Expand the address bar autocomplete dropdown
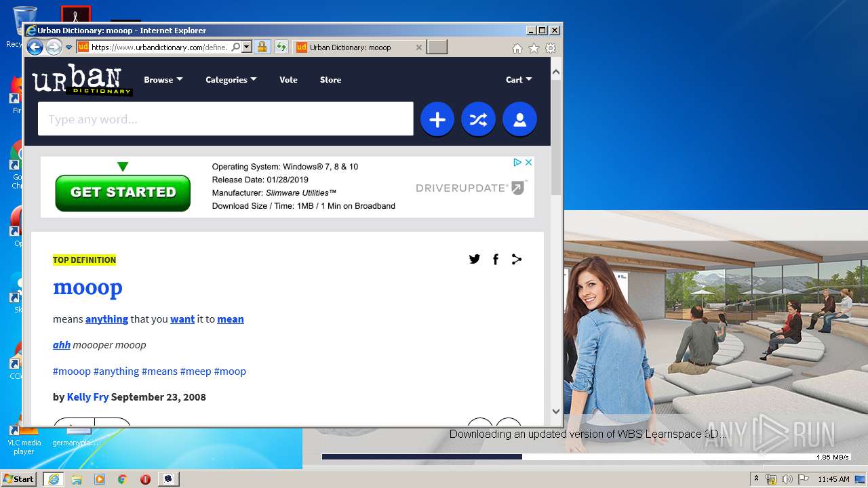The height and width of the screenshot is (488, 868). tap(247, 47)
